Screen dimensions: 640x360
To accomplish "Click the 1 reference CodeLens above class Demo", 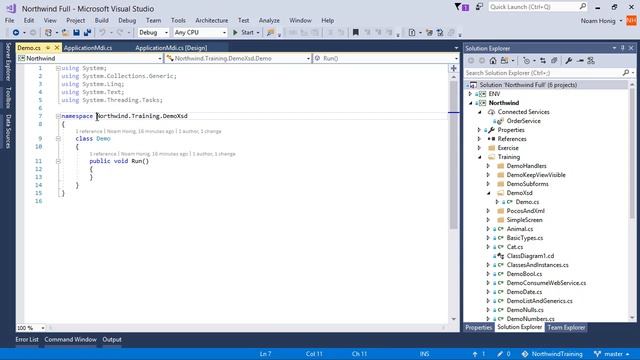I will point(89,131).
